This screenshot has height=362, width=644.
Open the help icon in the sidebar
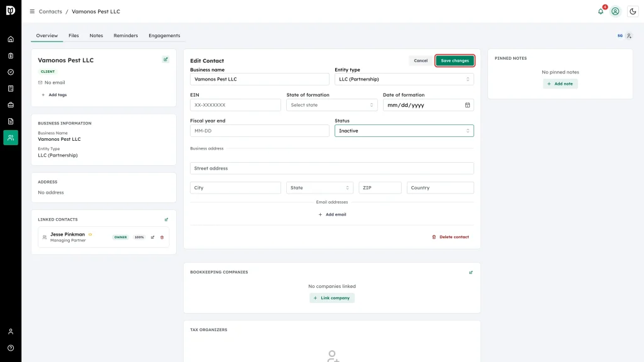[x=11, y=348]
